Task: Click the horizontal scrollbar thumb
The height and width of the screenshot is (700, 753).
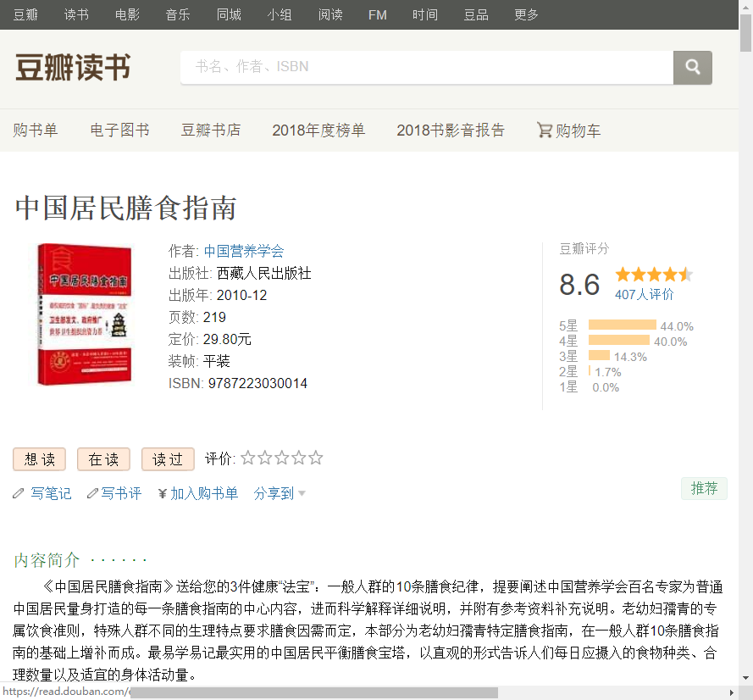Action: pyautogui.click(x=314, y=692)
